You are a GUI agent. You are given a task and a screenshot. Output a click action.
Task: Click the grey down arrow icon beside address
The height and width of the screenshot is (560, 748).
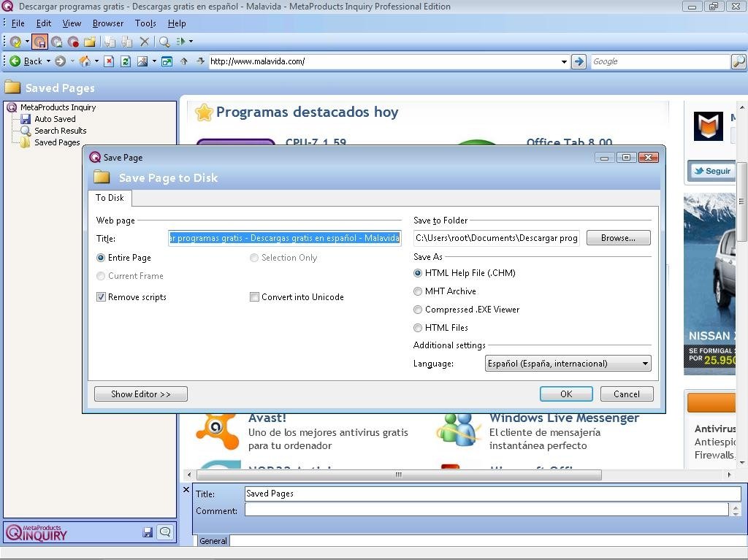click(200, 61)
